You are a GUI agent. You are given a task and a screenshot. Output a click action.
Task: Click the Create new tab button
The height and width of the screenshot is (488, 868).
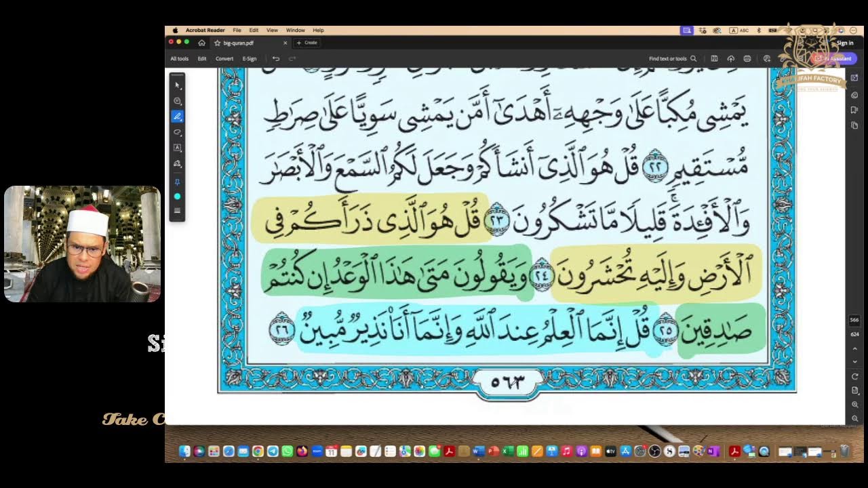(307, 43)
